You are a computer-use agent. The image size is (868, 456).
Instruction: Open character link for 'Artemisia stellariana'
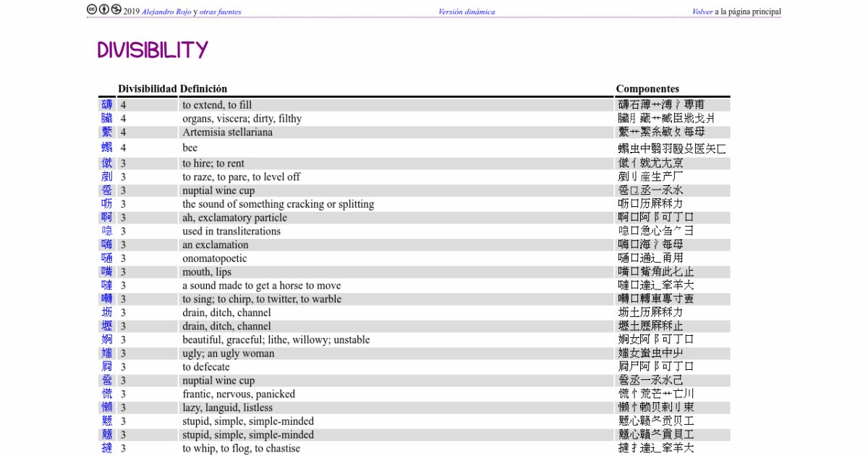click(107, 132)
